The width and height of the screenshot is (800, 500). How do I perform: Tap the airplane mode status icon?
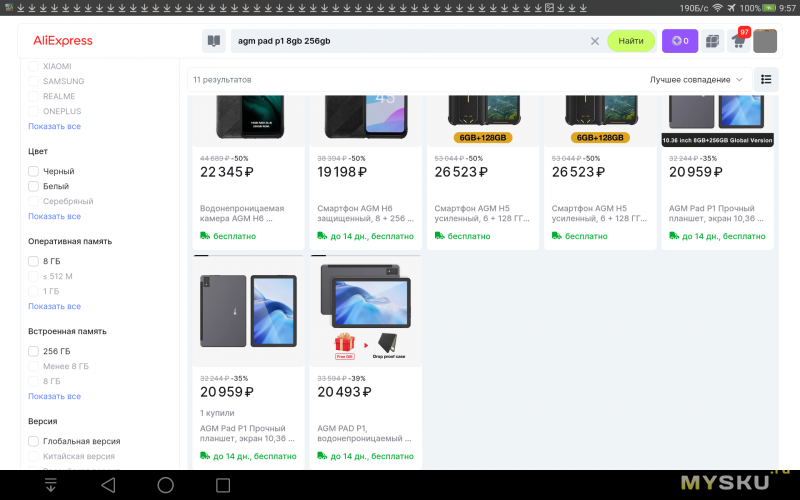click(x=732, y=8)
